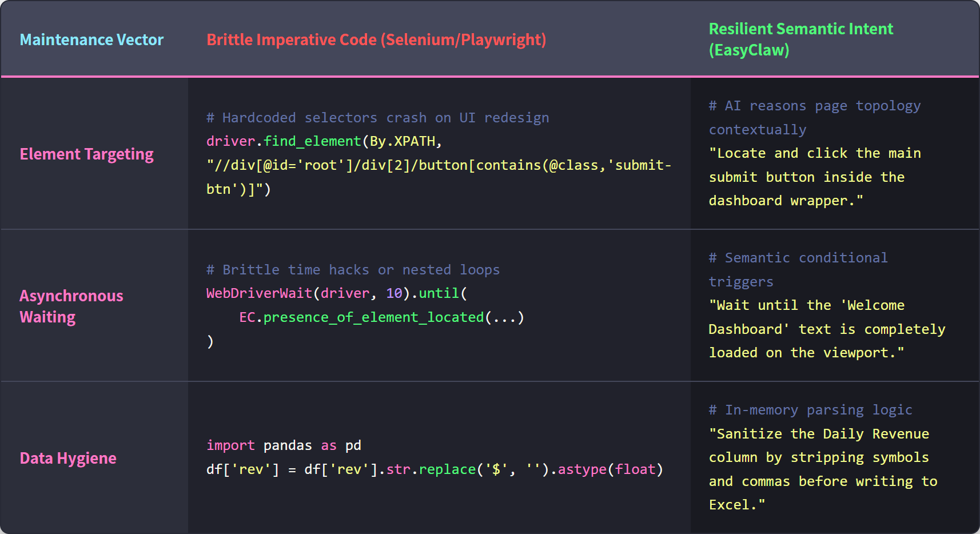
Task: Click the "EC.presence_of_element_located(...)" code line
Action: 381,317
